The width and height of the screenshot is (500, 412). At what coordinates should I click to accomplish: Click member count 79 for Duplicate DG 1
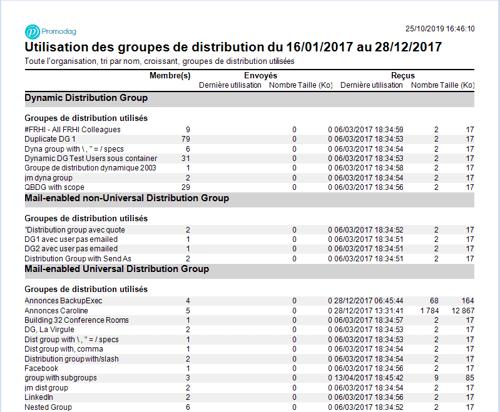coord(186,139)
